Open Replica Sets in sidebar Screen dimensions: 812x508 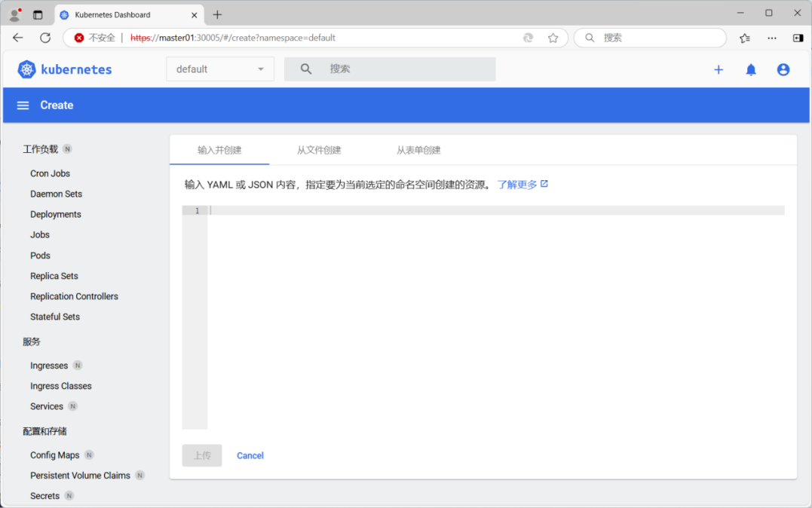54,276
